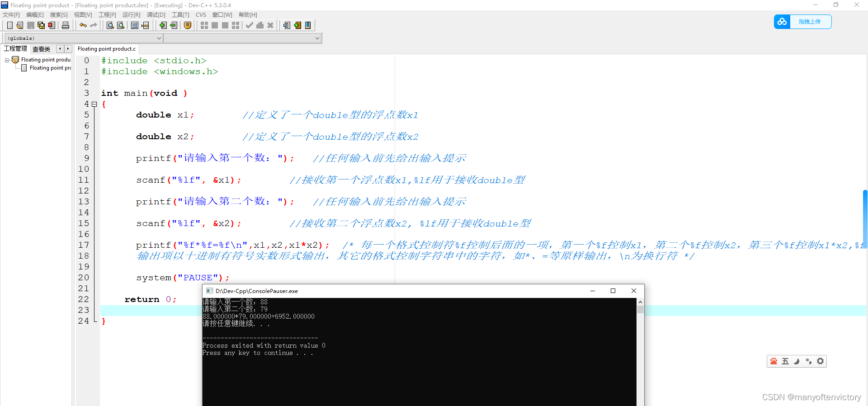The width and height of the screenshot is (868, 406).
Task: Open IME settings gear icon
Action: click(821, 361)
